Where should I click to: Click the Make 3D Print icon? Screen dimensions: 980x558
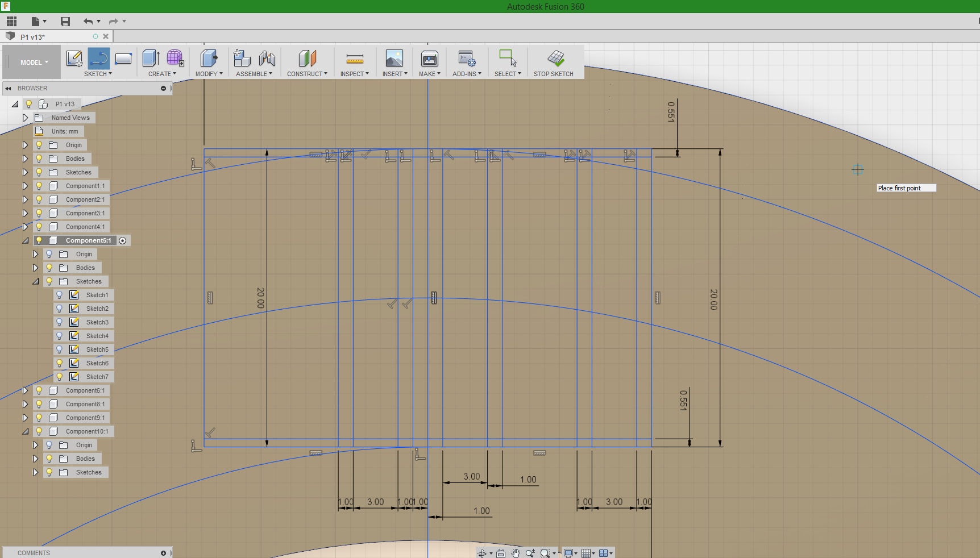point(430,58)
